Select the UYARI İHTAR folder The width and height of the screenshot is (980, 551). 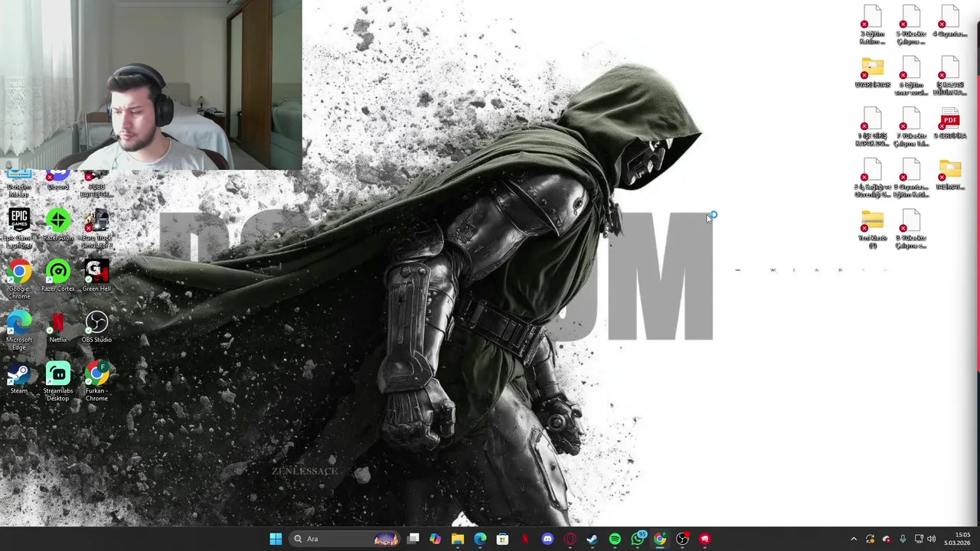[x=872, y=73]
